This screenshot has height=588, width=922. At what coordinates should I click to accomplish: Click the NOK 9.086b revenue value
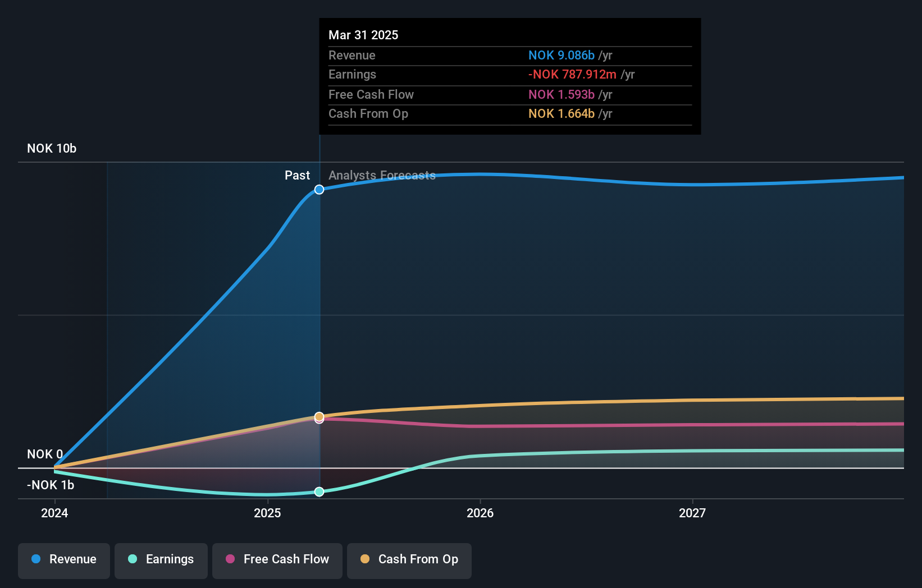pyautogui.click(x=562, y=55)
